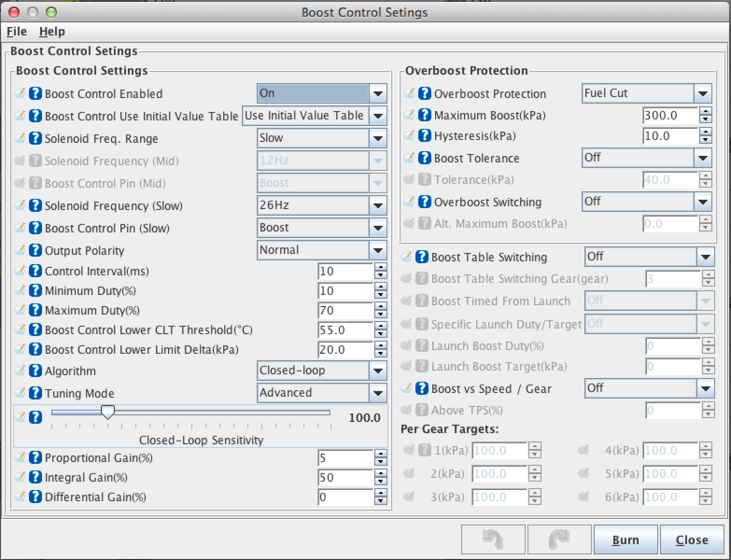The height and width of the screenshot is (560, 731).
Task: Open help for Overboost Protection setting
Action: point(424,94)
